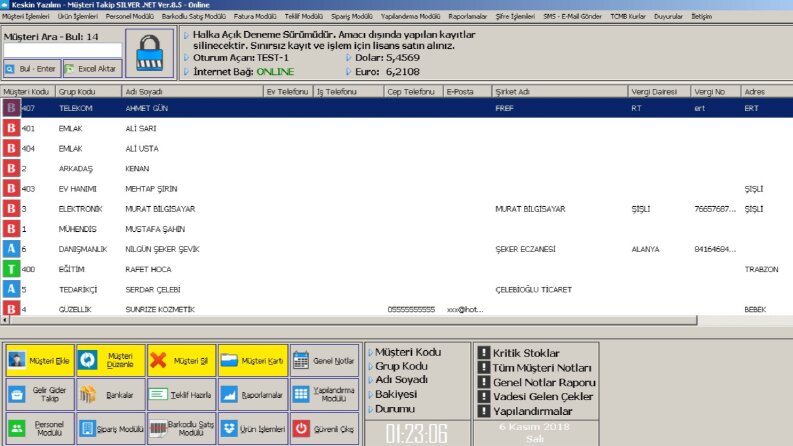
Task: Open SMS - E-Mail Gönder menu
Action: (x=572, y=16)
